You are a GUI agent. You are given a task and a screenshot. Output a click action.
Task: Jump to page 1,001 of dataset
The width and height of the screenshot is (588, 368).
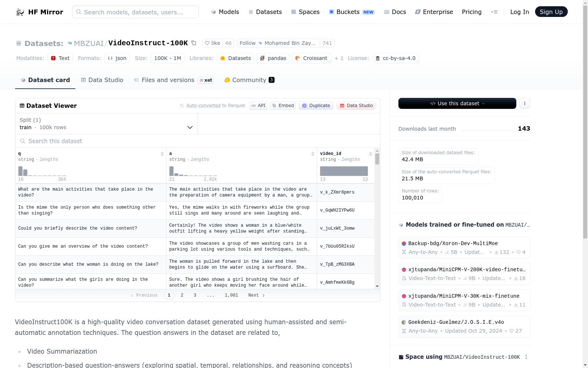(x=232, y=295)
